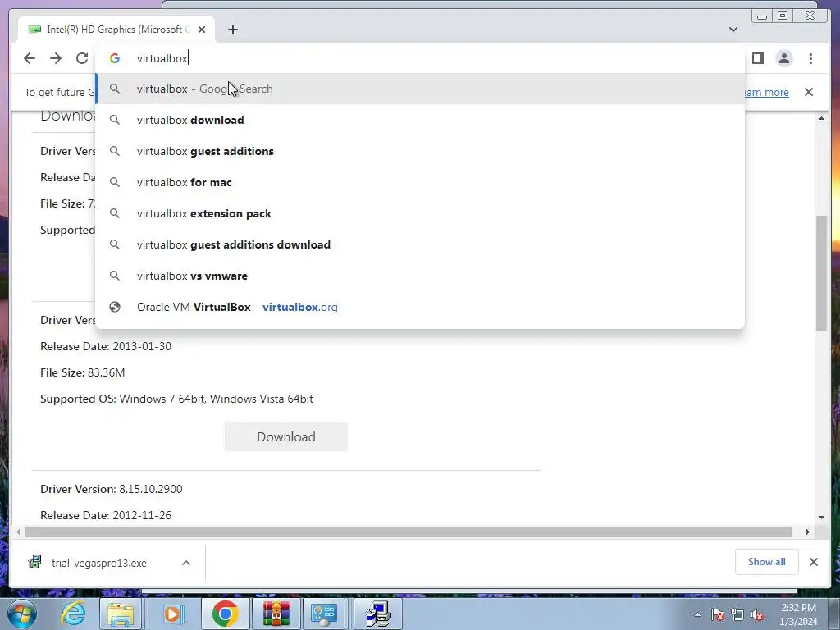Click the horizontal scrollbar right arrow
The height and width of the screenshot is (630, 840).
808,532
